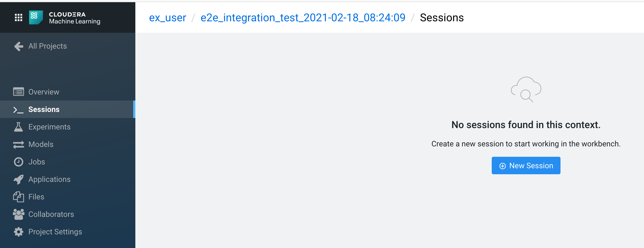Click the Project Settings gear icon

[18, 232]
